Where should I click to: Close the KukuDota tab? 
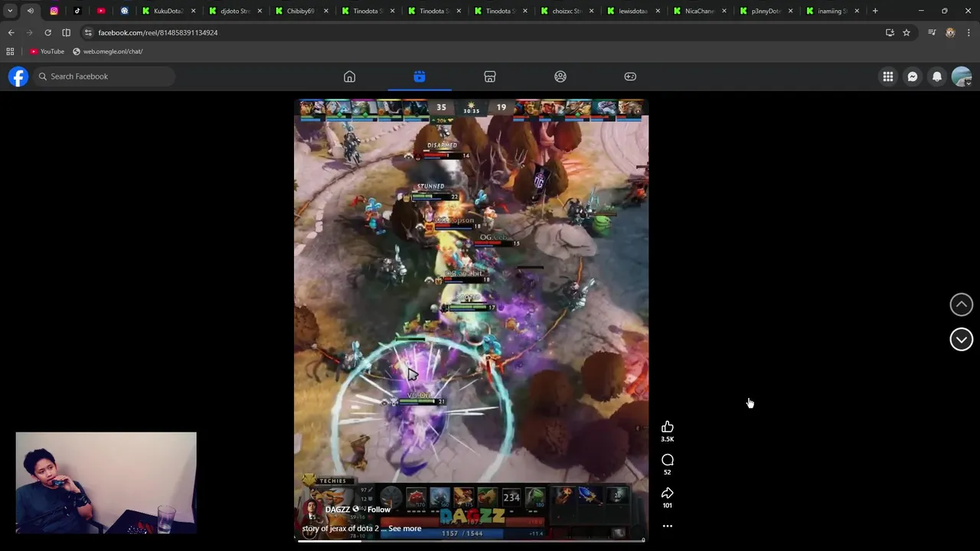pyautogui.click(x=193, y=11)
